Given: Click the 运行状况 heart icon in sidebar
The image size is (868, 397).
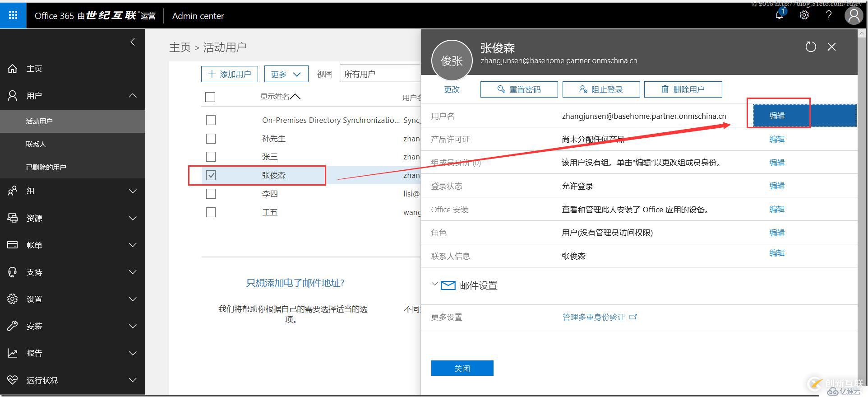Looking at the screenshot, I should pyautogui.click(x=13, y=380).
